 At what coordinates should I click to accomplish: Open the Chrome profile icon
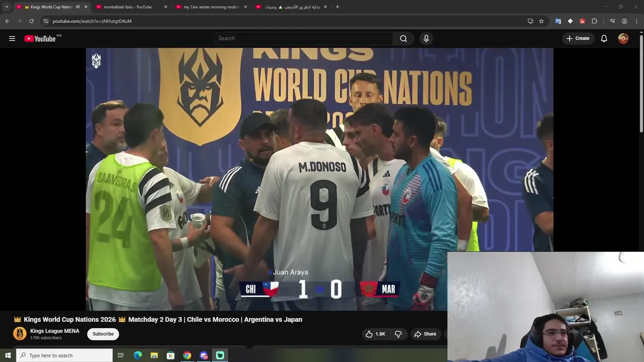(x=624, y=21)
